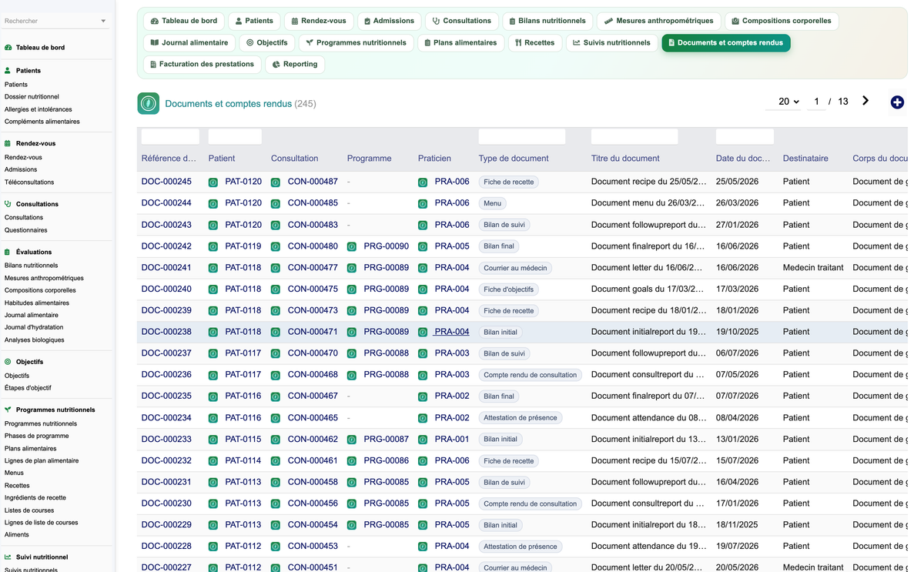This screenshot has height=572, width=924.
Task: Click the Tableau de bord sidebar dashboard icon
Action: (8, 48)
